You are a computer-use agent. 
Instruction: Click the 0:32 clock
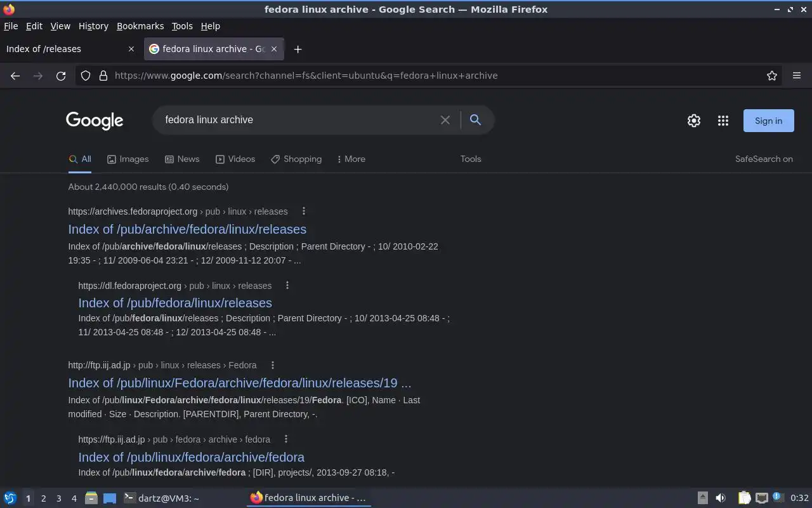coord(799,498)
